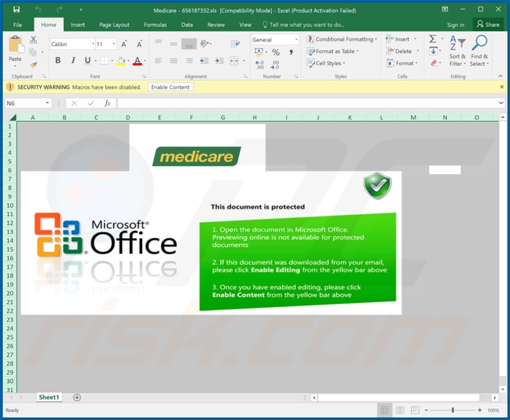Toggle Wrap Text icon

click(x=235, y=43)
